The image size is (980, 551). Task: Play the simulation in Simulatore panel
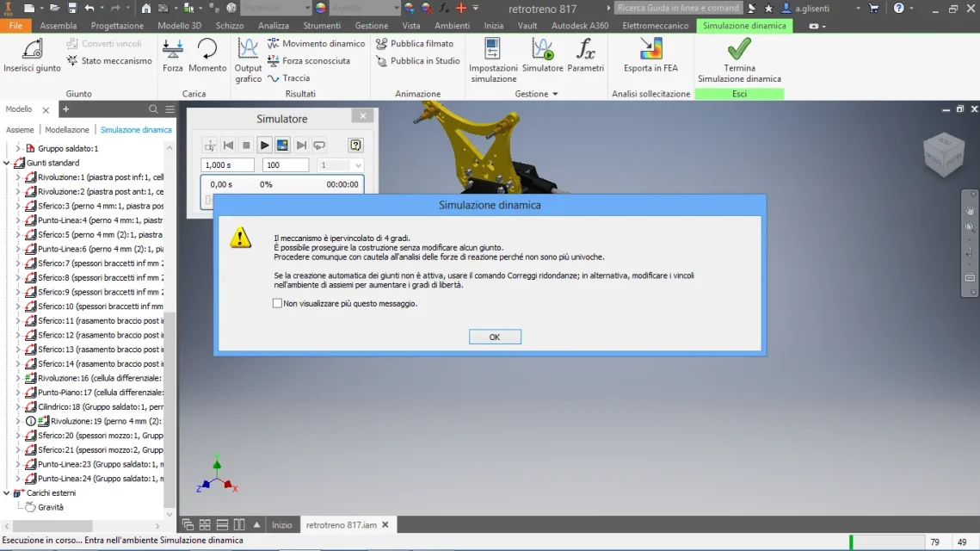[264, 145]
